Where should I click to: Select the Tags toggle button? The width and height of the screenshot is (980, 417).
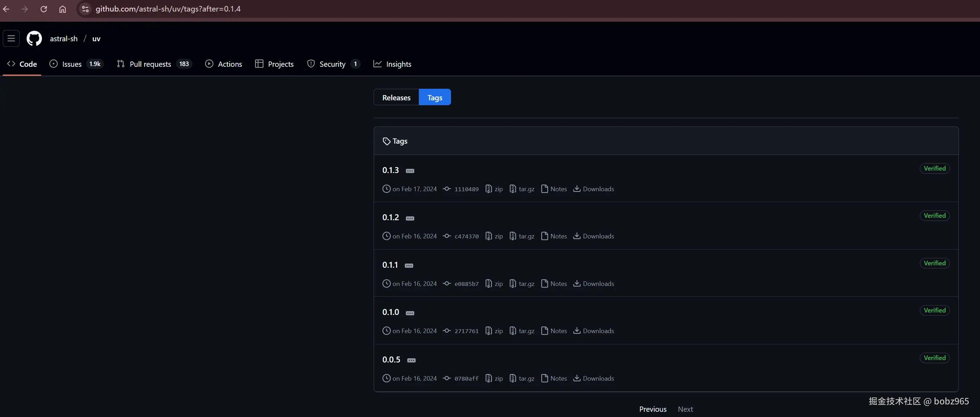point(435,98)
